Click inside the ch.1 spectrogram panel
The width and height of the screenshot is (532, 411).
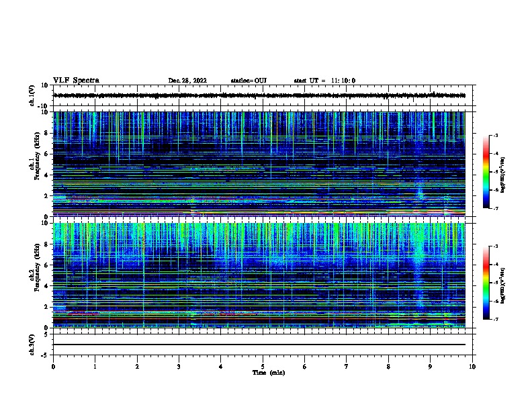[259, 164]
